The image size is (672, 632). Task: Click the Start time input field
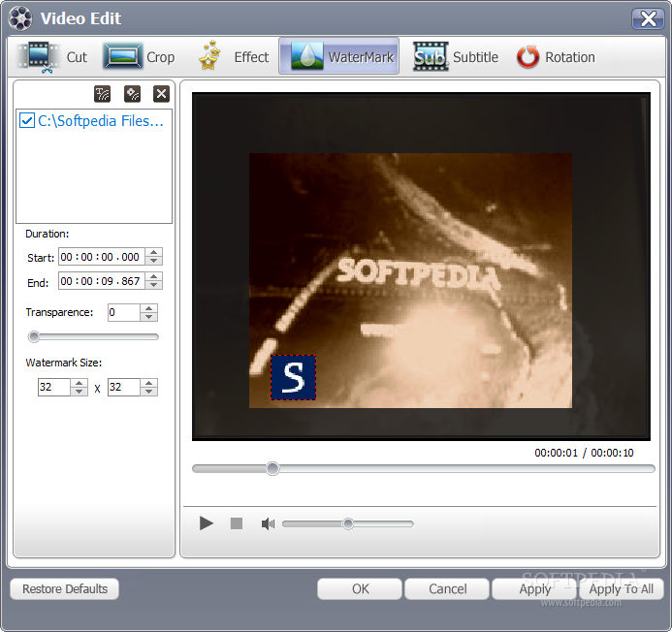click(102, 257)
